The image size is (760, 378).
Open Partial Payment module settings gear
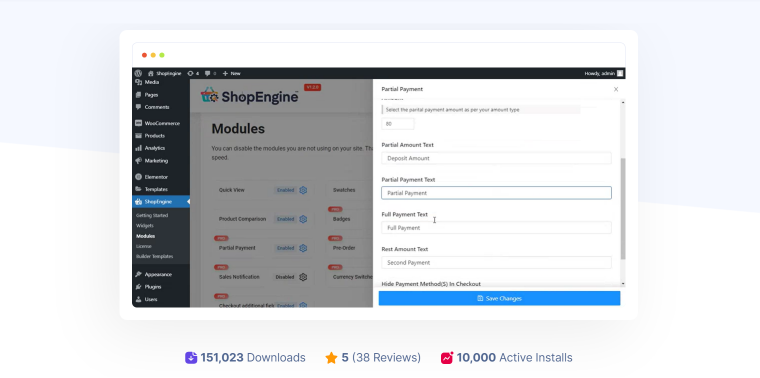[x=303, y=248]
